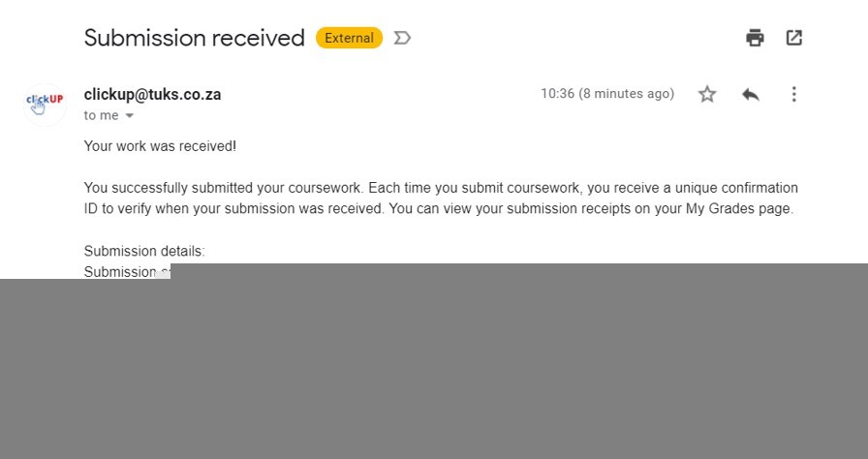Toggle the importance marker beside the subject
Viewport: 868px width, 459px height.
click(x=403, y=38)
